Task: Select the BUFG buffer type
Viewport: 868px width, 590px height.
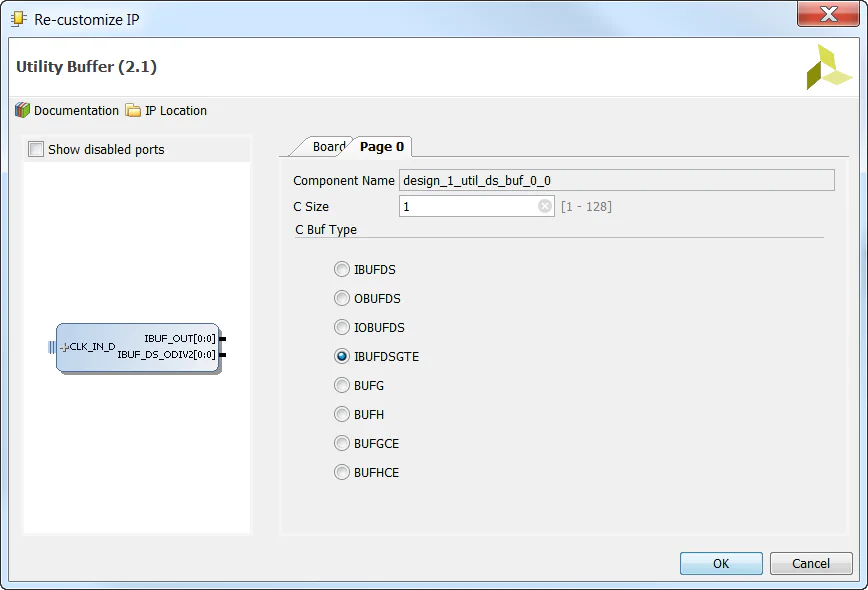Action: 341,385
